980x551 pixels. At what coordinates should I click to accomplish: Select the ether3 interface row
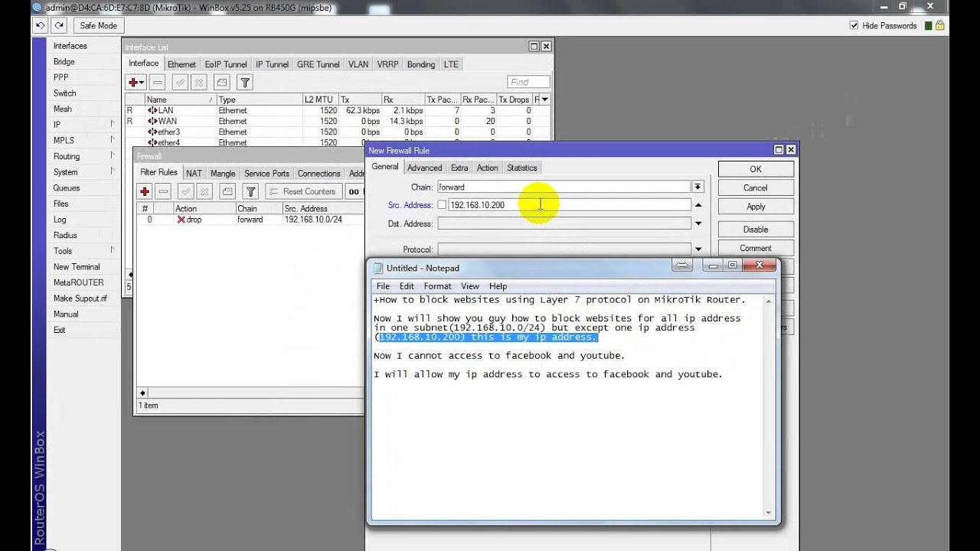point(337,132)
